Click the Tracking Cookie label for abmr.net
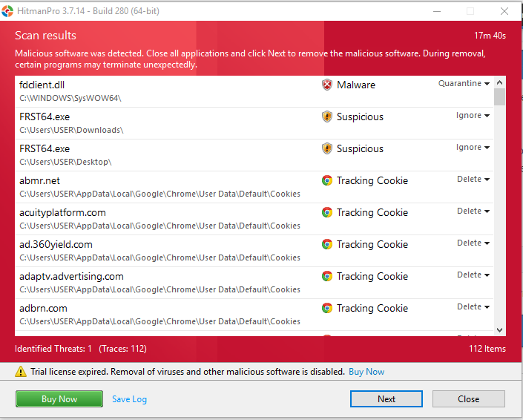The width and height of the screenshot is (523, 420). coord(372,180)
